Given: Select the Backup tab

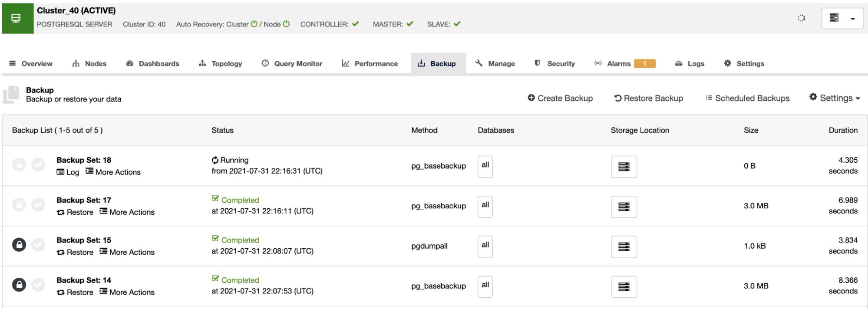Looking at the screenshot, I should pos(438,63).
